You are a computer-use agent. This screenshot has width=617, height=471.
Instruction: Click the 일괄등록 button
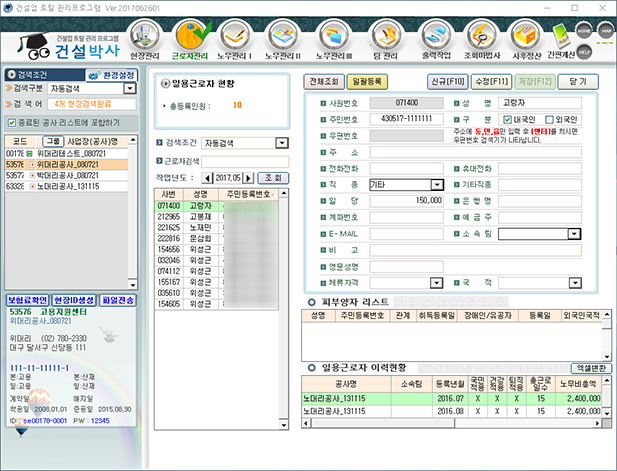coord(367,81)
